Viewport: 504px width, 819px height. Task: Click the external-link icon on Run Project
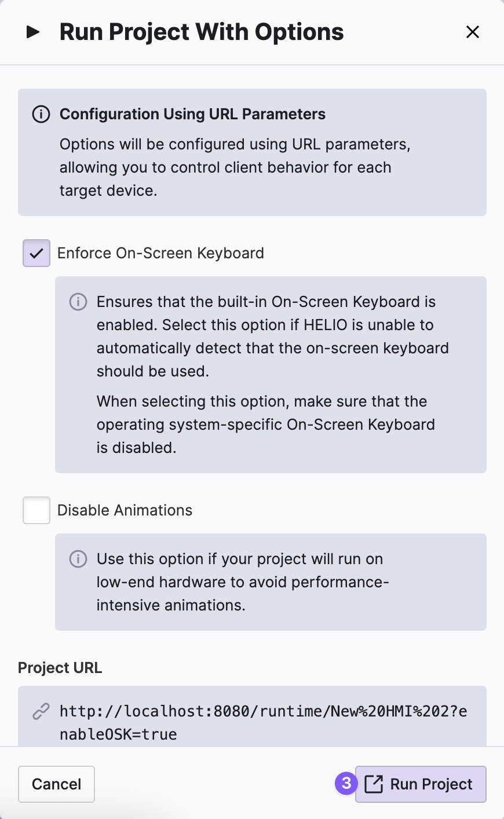[374, 784]
